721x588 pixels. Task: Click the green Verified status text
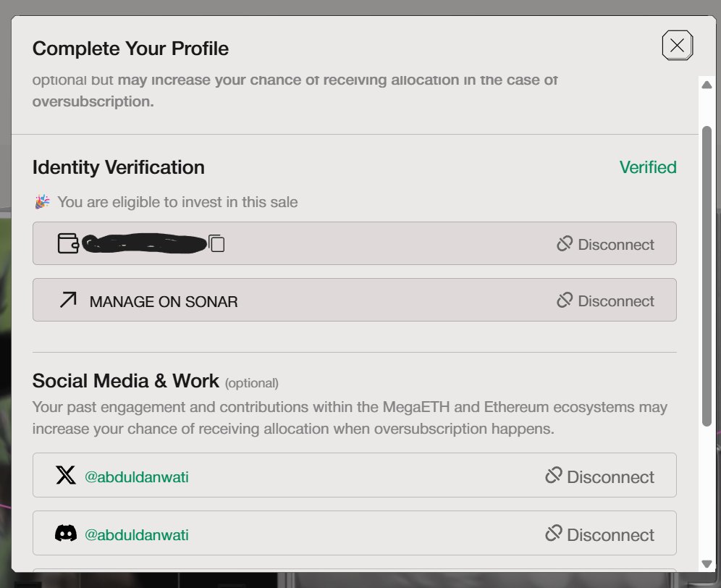(x=648, y=167)
